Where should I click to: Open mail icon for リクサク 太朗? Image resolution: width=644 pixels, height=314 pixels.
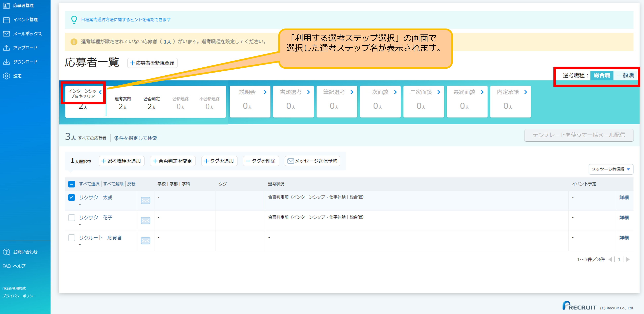146,201
